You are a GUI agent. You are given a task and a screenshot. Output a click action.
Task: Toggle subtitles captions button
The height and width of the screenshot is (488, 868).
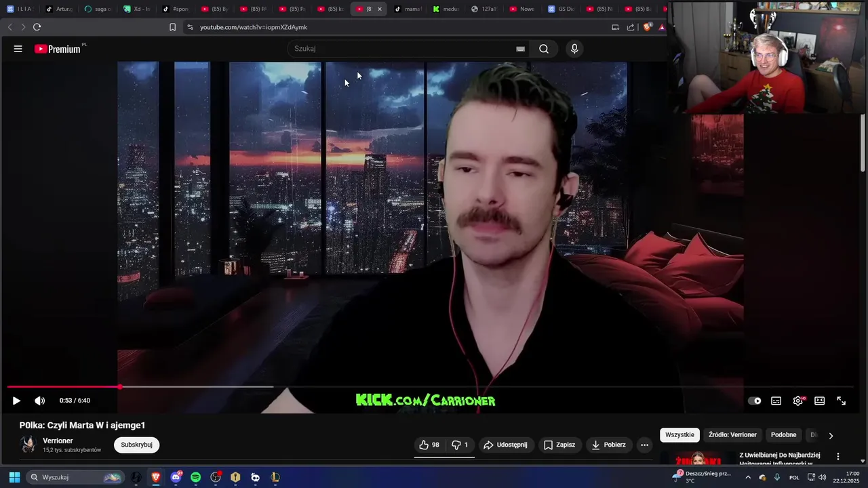click(776, 401)
